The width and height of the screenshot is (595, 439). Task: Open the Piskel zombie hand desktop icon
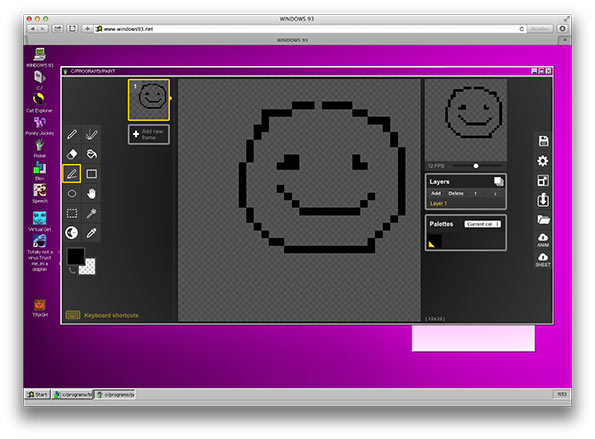39,148
